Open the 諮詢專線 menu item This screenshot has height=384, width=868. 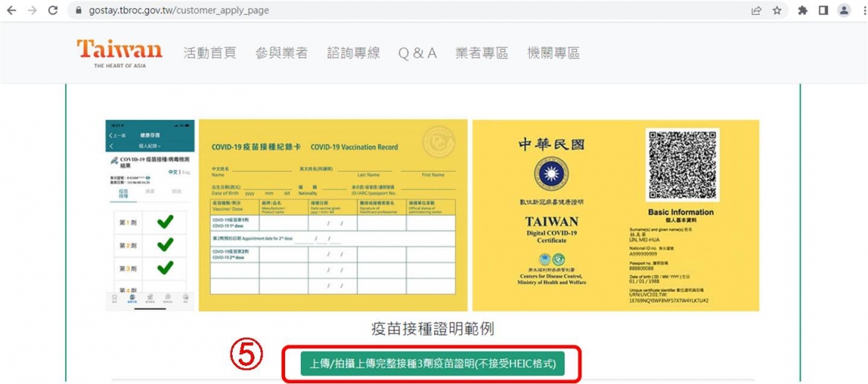[x=353, y=53]
